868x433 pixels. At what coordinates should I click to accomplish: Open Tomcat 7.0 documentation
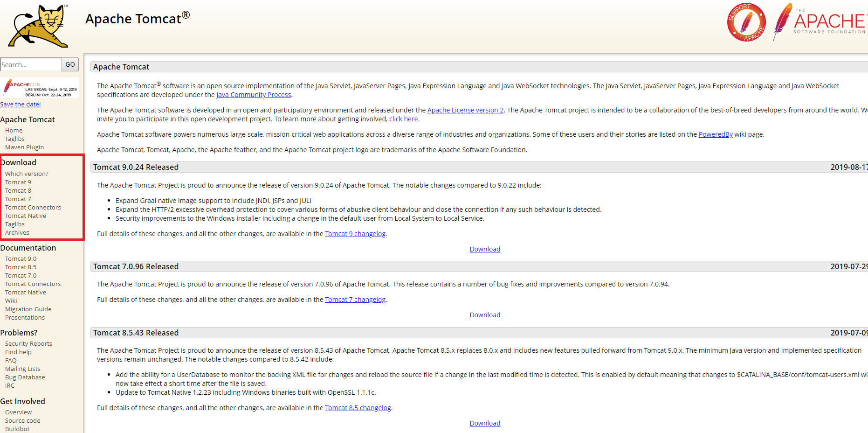pyautogui.click(x=21, y=275)
